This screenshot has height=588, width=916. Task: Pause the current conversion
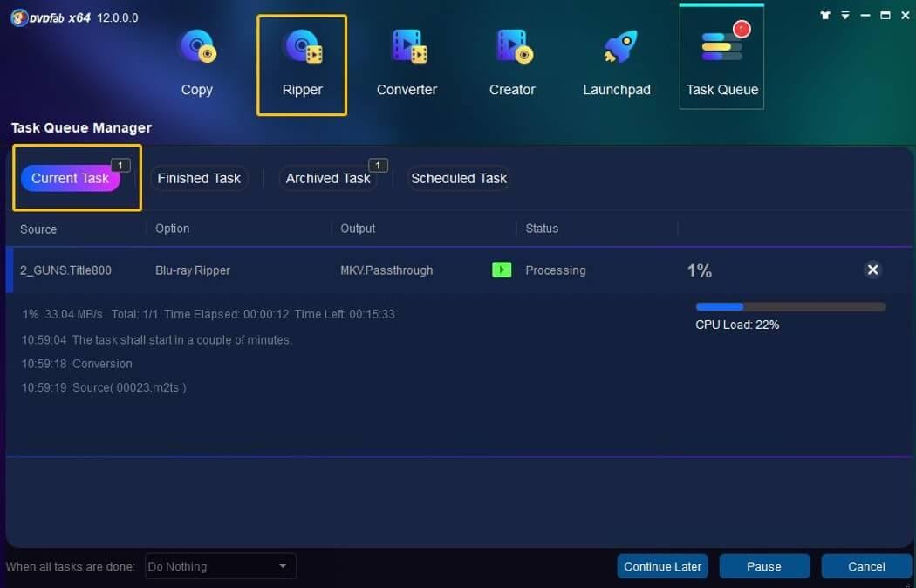(x=764, y=566)
